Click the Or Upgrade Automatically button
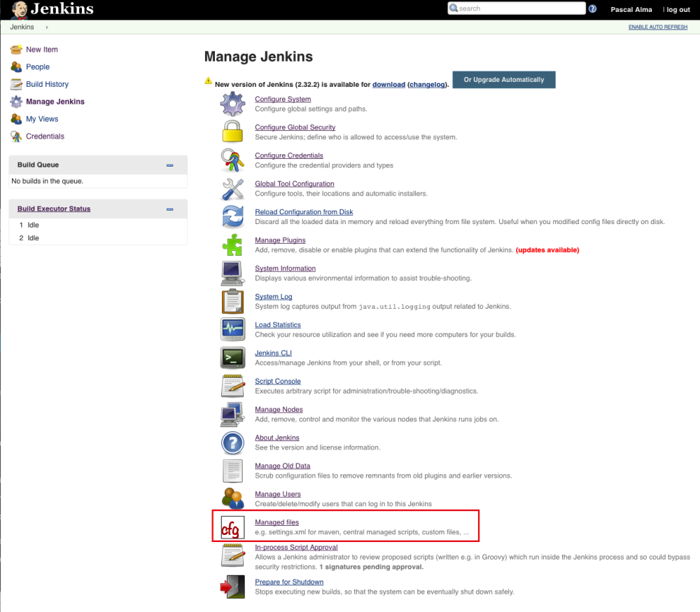Viewport: 700px width, 612px height. tap(504, 80)
